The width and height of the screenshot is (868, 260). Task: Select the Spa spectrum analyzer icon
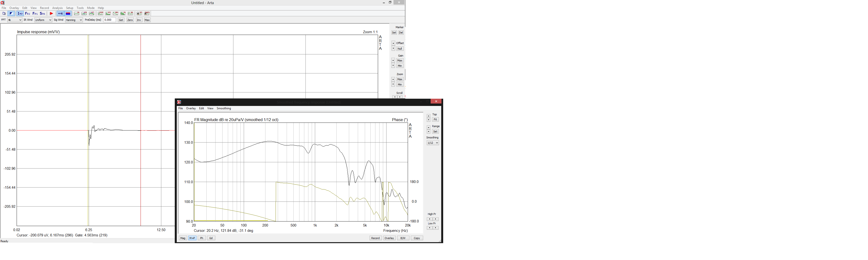pos(42,13)
